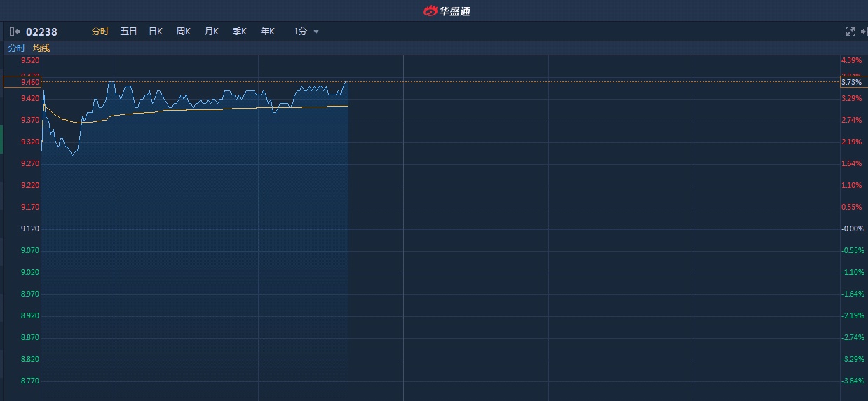Viewport: 868px width, 401px height.
Task: Click the 2.74% percentage axis label
Action: point(851,121)
